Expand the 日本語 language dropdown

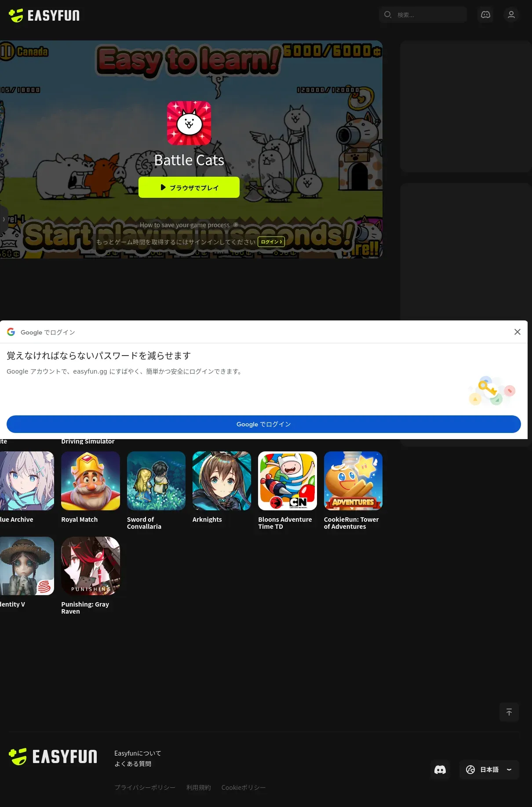[x=489, y=770]
